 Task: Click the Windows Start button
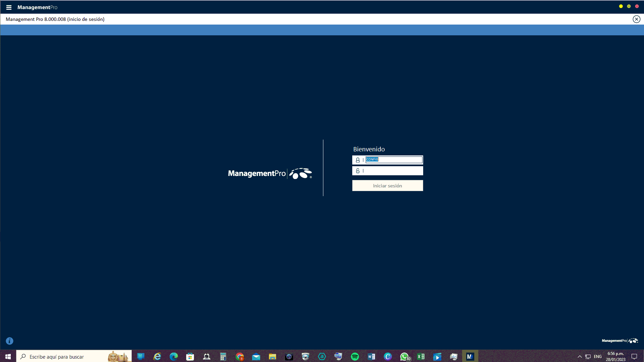[x=8, y=357]
